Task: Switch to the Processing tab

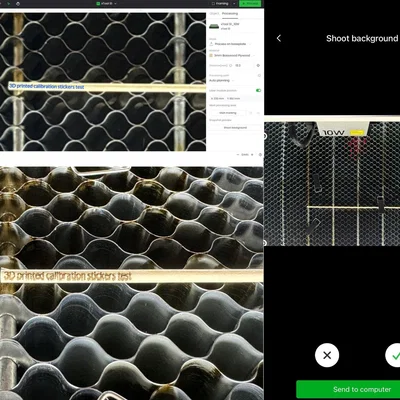Action: pyautogui.click(x=230, y=14)
